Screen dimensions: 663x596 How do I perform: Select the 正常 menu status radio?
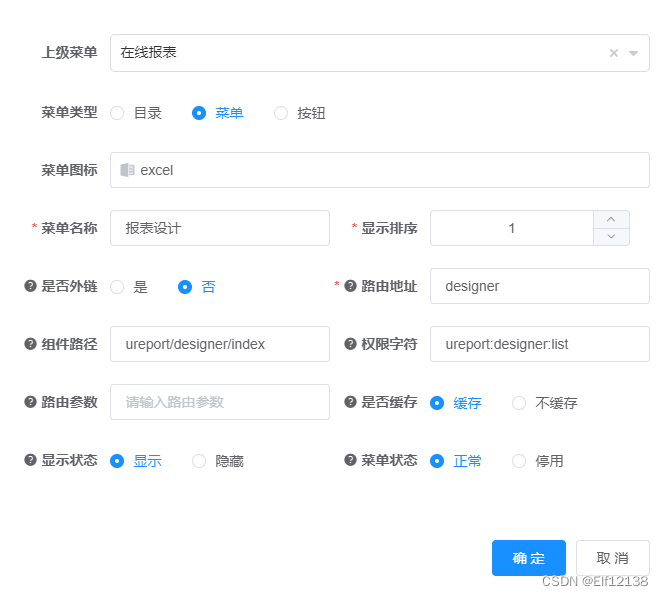coord(437,461)
